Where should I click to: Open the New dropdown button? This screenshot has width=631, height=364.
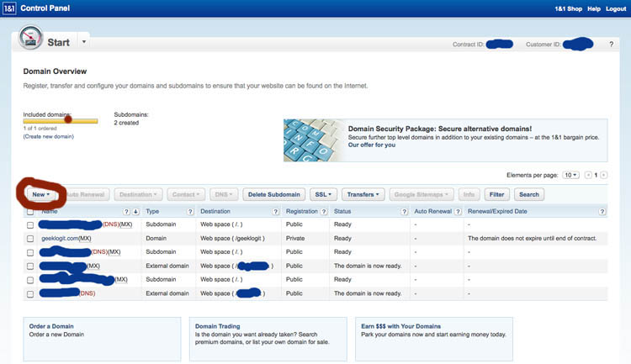tap(41, 194)
